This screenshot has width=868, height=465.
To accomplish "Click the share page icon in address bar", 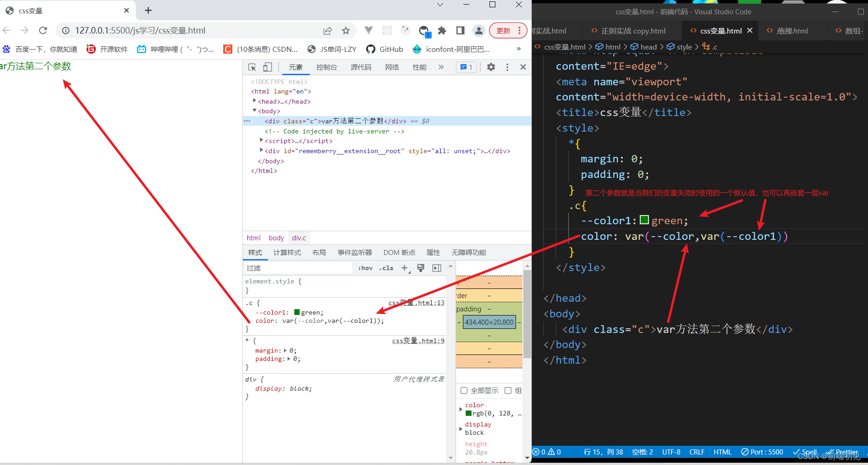I will 327,31.
